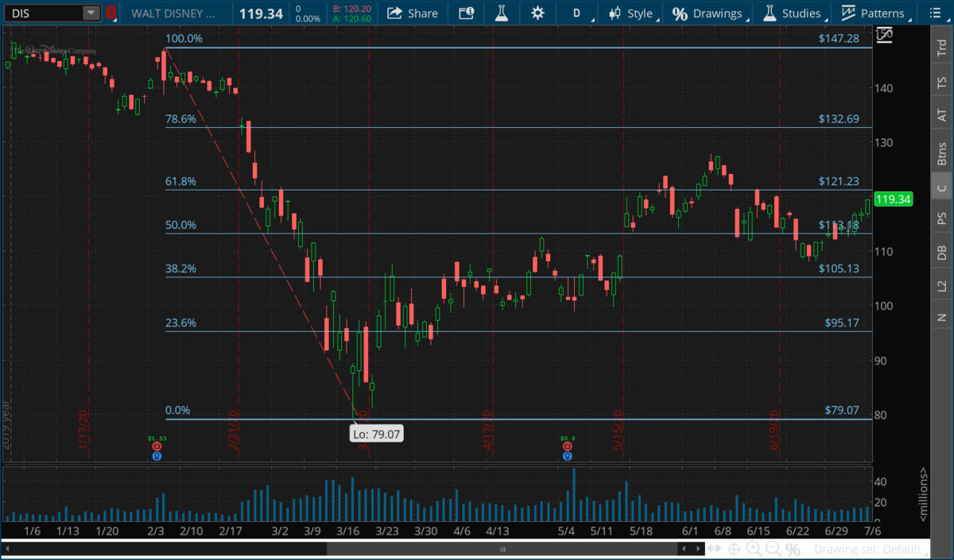Click the flask icon next to the gear
Screen dimensions: 954x560
pyautogui.click(x=501, y=13)
